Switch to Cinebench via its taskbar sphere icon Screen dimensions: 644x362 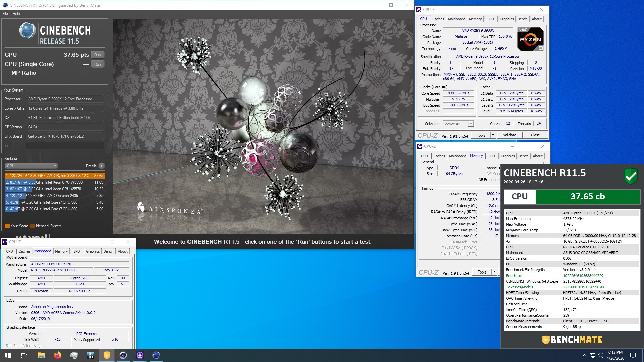tap(123, 355)
